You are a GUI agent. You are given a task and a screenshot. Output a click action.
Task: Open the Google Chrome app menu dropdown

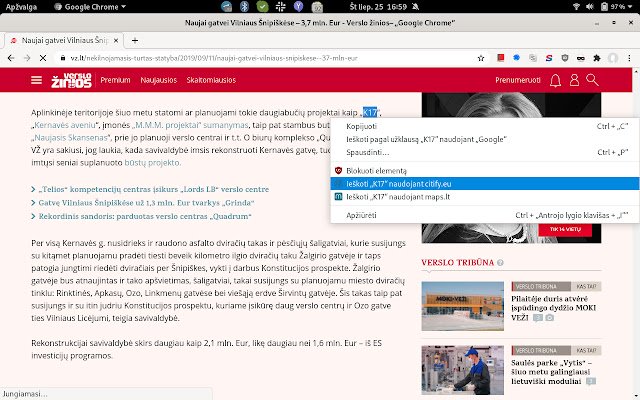pos(90,7)
